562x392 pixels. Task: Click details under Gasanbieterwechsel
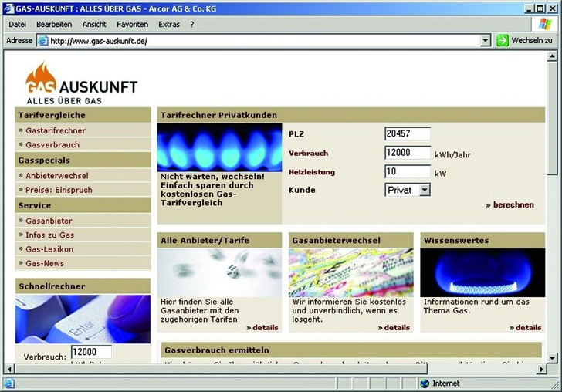pos(394,328)
